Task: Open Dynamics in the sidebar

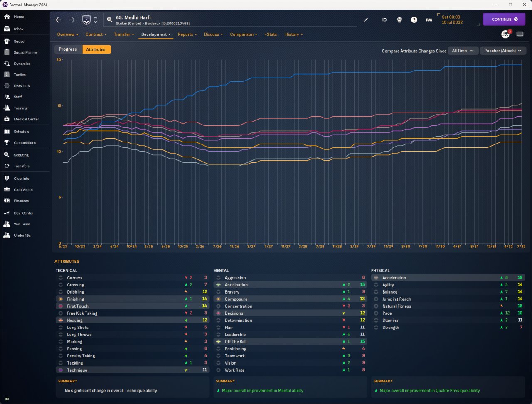Action: 22,64
